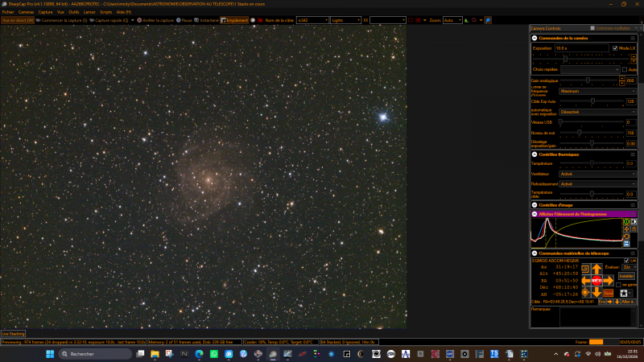The width and height of the screenshot is (644, 362).
Task: Toggle the Lié checkbox in the telescope panel
Action: click(x=626, y=261)
